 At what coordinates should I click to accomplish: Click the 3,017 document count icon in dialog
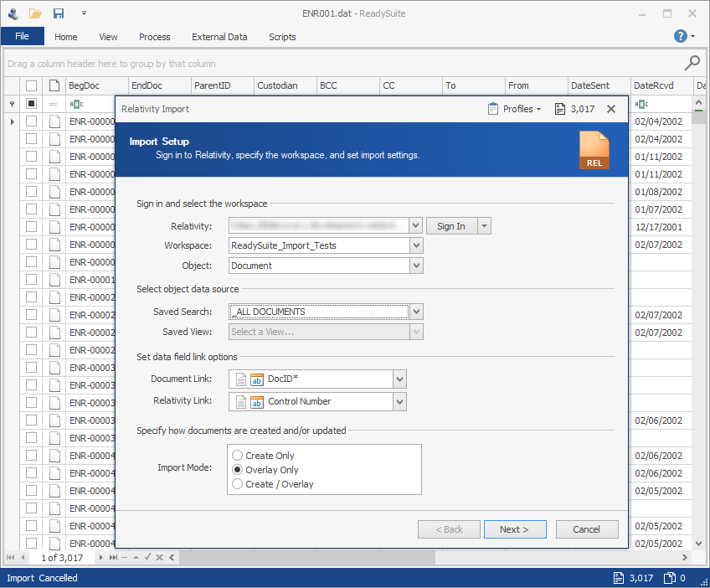560,109
